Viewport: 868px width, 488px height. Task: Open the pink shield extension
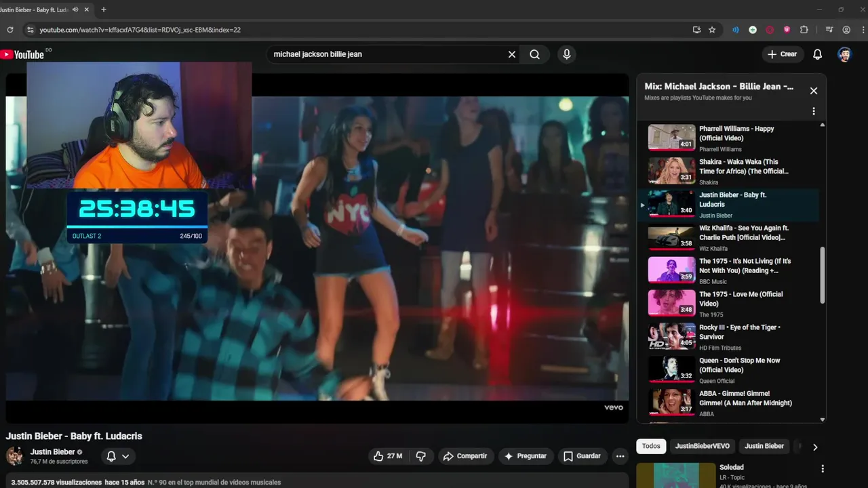pyautogui.click(x=787, y=30)
